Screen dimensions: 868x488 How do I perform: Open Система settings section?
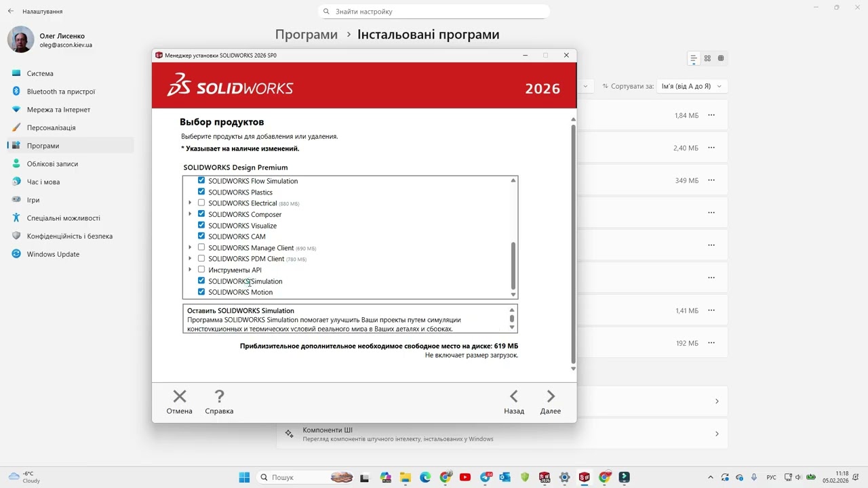70,73
